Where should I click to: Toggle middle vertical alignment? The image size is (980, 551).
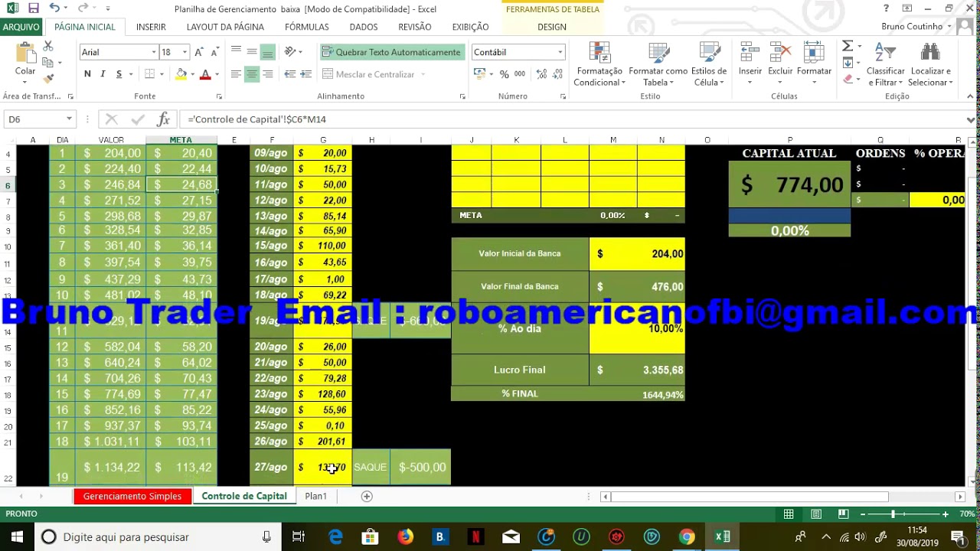[x=251, y=52]
